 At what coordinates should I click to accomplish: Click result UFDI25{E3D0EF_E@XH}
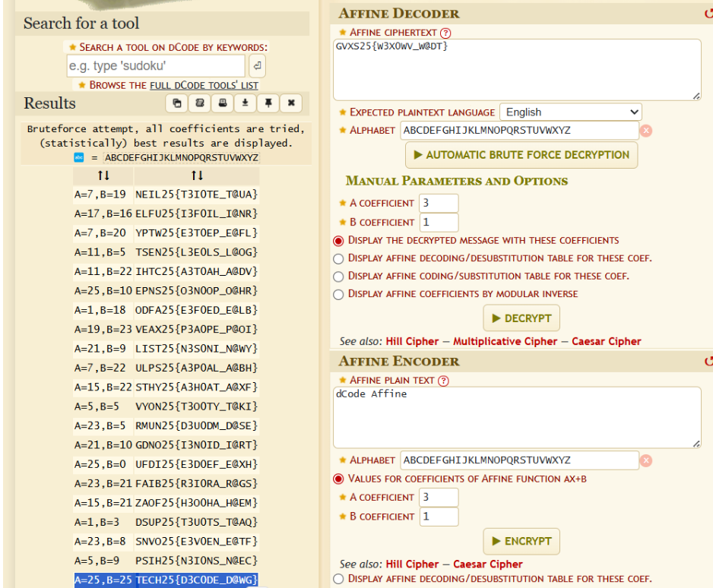[x=196, y=464]
